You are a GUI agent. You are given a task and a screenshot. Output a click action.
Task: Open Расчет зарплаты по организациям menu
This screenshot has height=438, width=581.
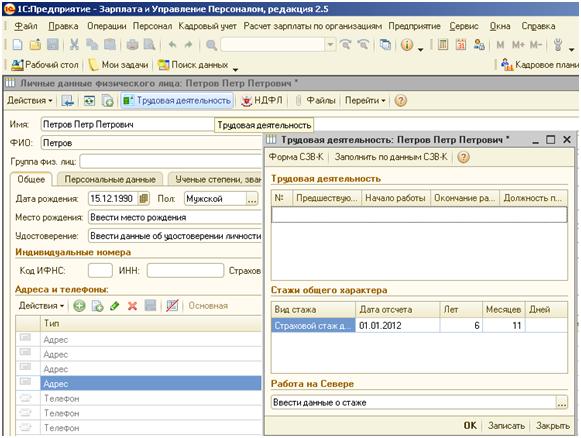[x=312, y=26]
